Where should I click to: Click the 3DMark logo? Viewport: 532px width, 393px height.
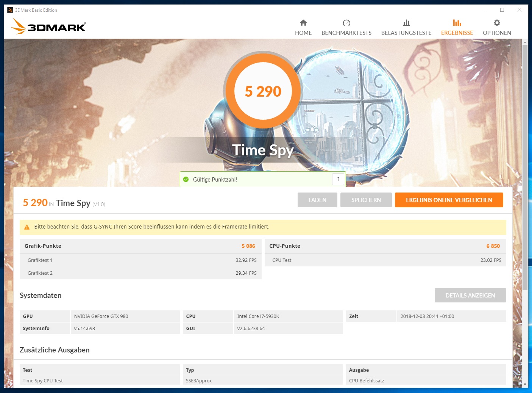pos(48,27)
